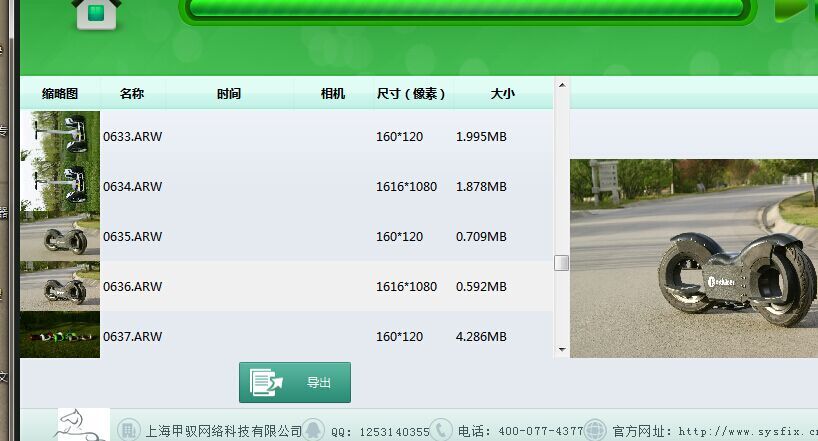This screenshot has width=818, height=441.
Task: Select the 0633.ARW thumbnail
Action: pyautogui.click(x=60, y=136)
